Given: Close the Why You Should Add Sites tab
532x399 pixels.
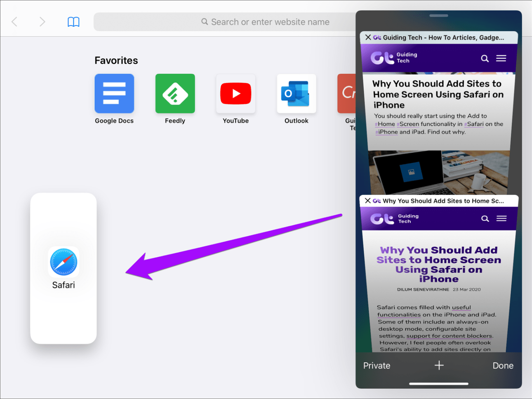Looking at the screenshot, I should coord(367,201).
